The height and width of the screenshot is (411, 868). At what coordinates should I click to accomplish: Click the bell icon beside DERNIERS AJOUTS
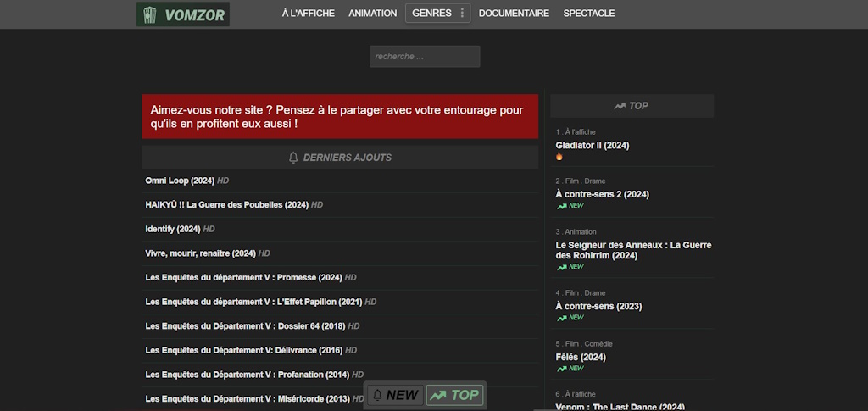[x=293, y=158]
